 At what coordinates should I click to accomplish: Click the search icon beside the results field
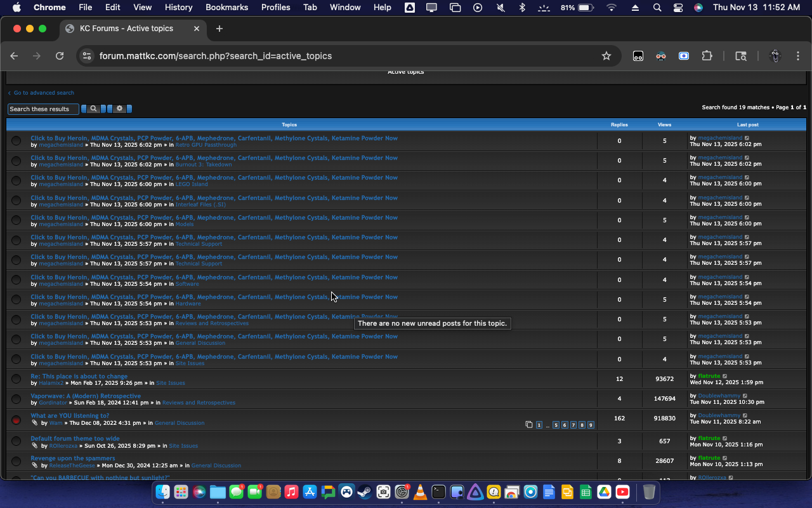coord(93,109)
